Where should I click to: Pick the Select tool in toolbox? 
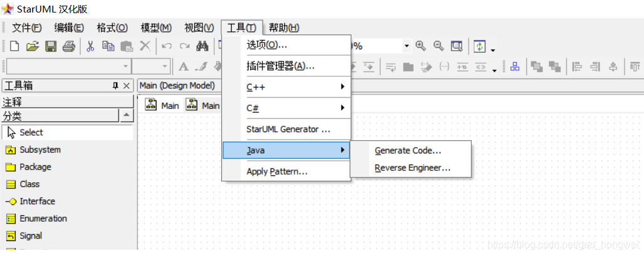pyautogui.click(x=68, y=133)
